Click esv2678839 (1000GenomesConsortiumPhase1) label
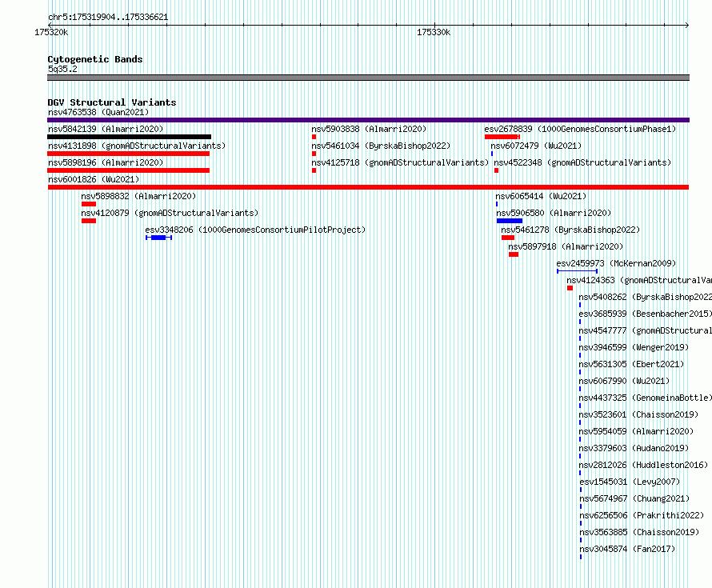 (580, 129)
